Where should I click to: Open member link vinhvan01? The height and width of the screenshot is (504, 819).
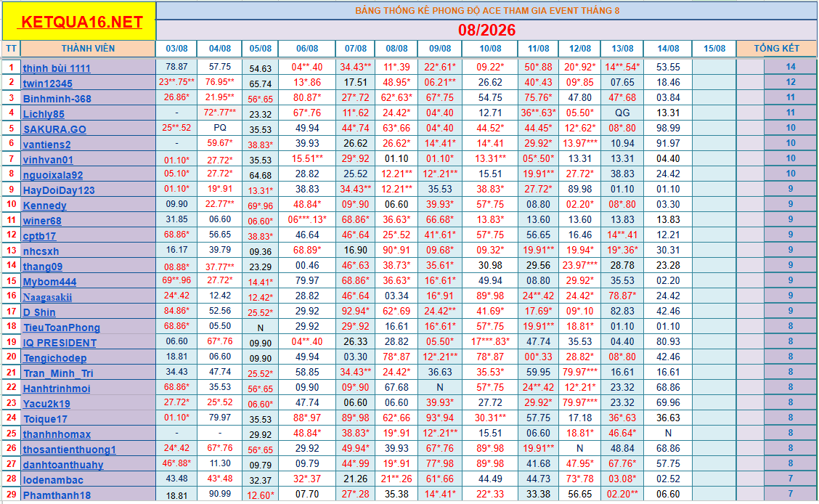click(x=47, y=160)
